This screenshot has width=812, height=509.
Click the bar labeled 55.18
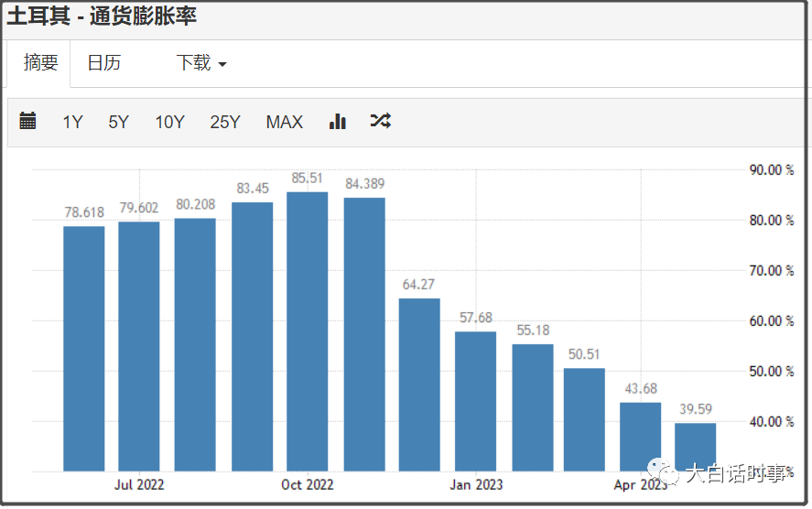coord(533,407)
